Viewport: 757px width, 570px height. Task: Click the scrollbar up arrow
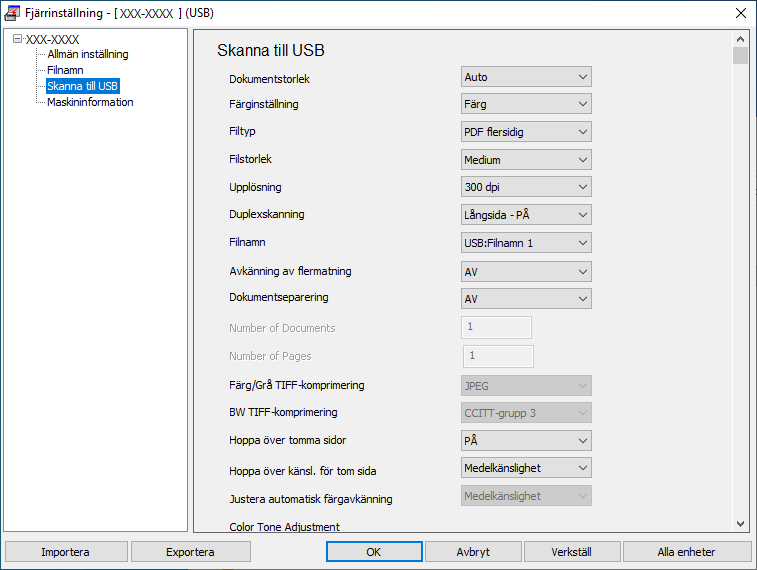[x=740, y=39]
